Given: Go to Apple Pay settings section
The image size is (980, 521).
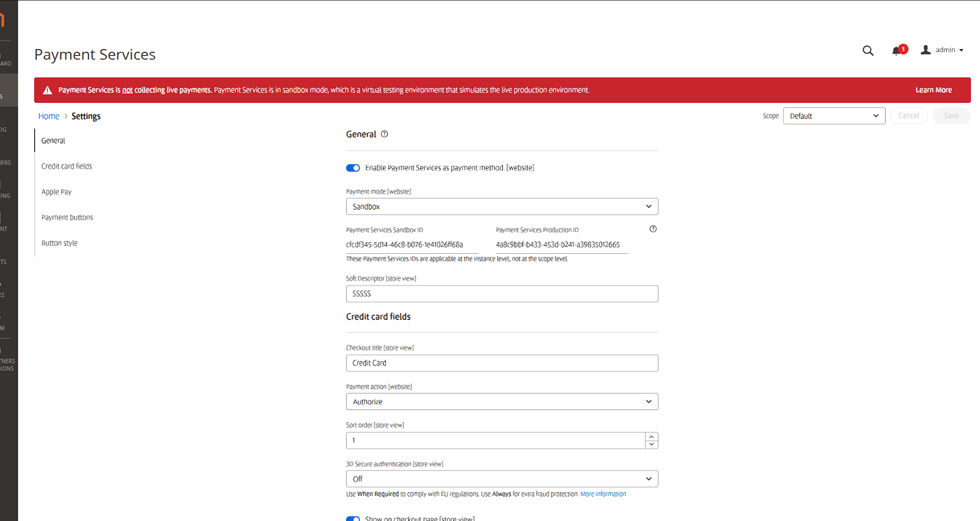Looking at the screenshot, I should click(x=56, y=192).
